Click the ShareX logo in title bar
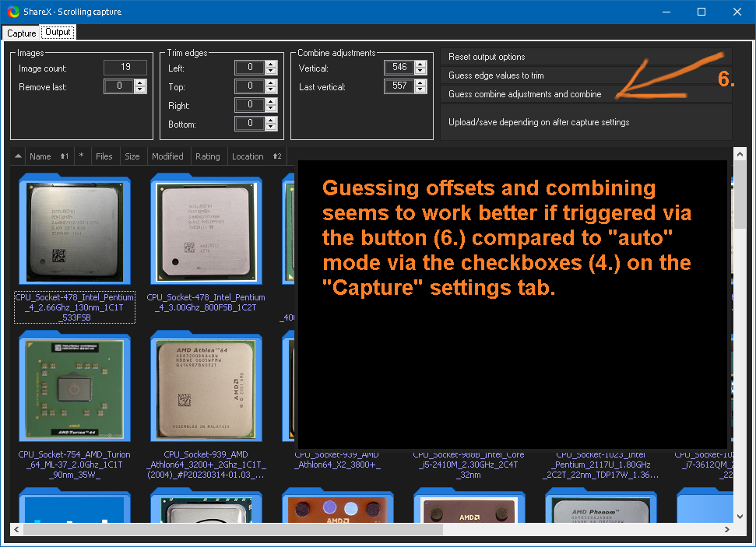 tap(13, 12)
